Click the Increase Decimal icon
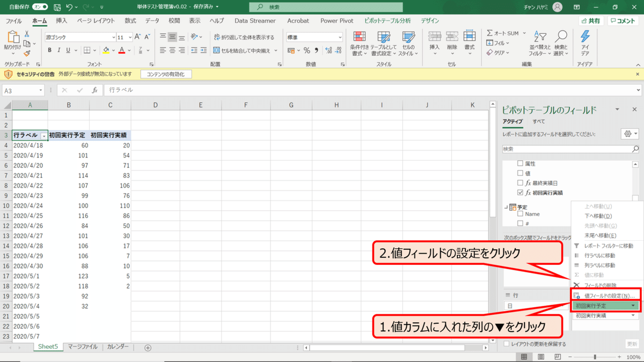The width and height of the screenshot is (644, 362). [x=327, y=50]
